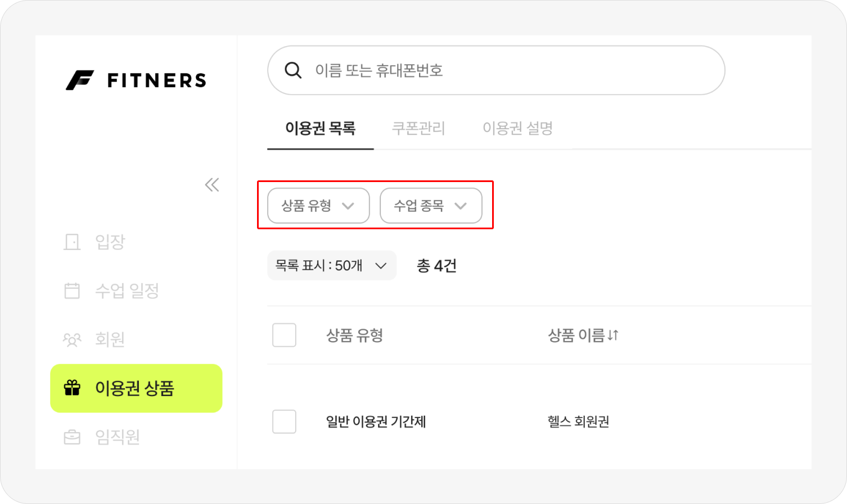
Task: Check the 일반 이용권 기간제 row checkbox
Action: (284, 421)
